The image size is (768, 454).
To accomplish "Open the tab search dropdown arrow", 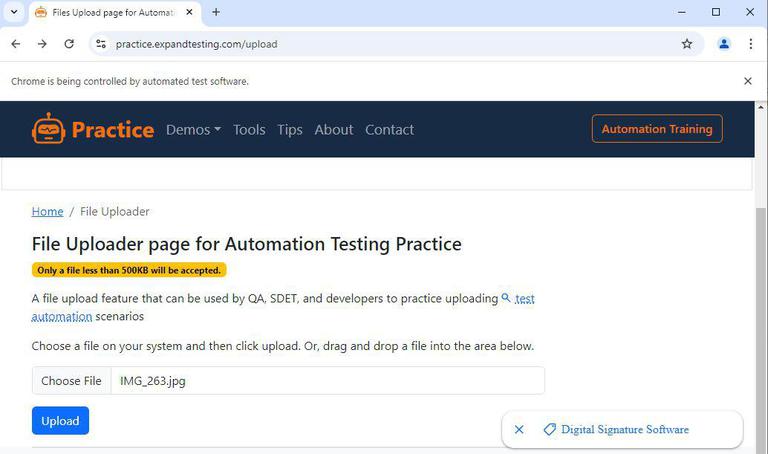I will coord(14,12).
